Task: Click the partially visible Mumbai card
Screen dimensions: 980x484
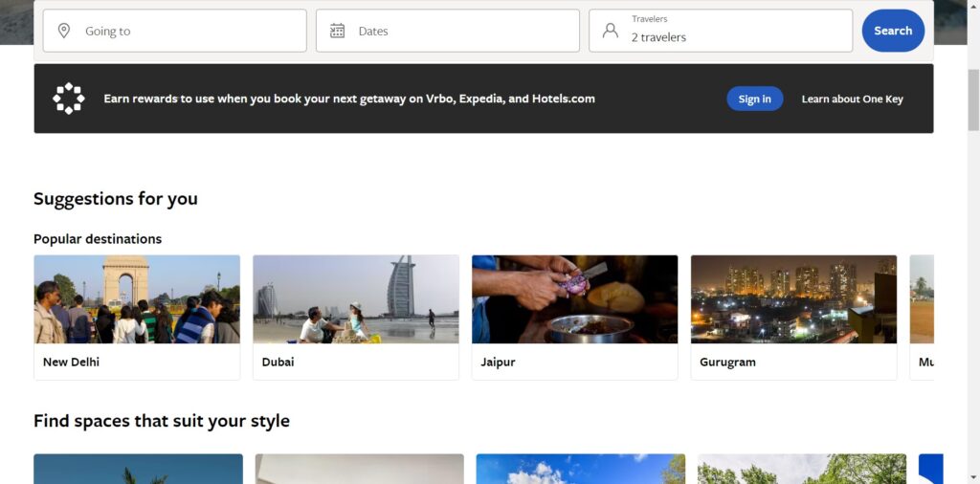Action: [x=922, y=317]
